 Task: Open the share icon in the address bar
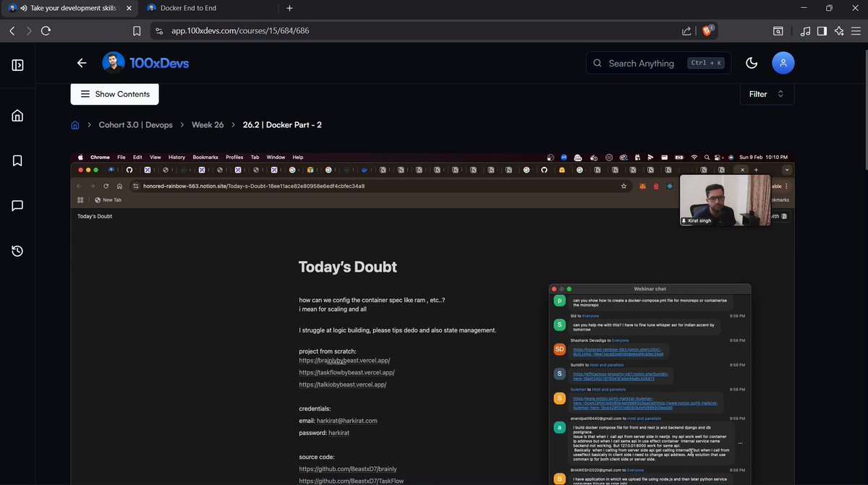(686, 31)
